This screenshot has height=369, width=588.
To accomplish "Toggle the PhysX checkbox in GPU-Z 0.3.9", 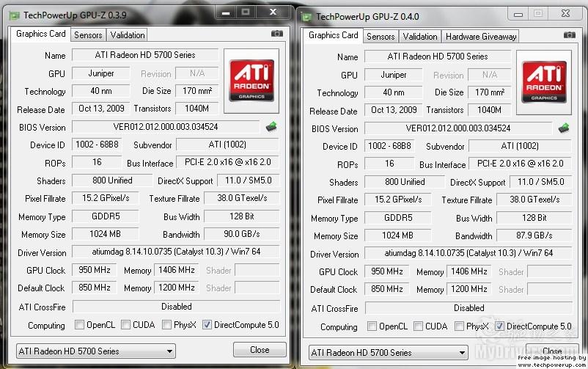I will coord(166,324).
